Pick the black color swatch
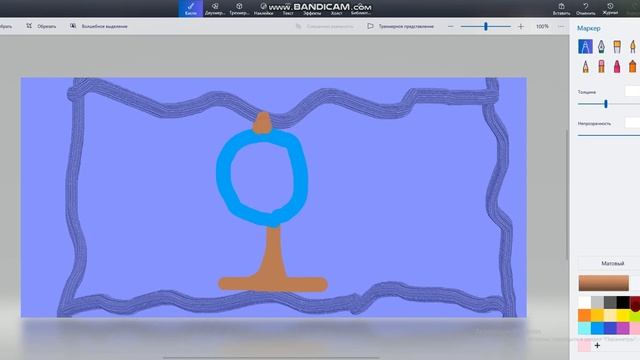The width and height of the screenshot is (640, 360). 623,302
